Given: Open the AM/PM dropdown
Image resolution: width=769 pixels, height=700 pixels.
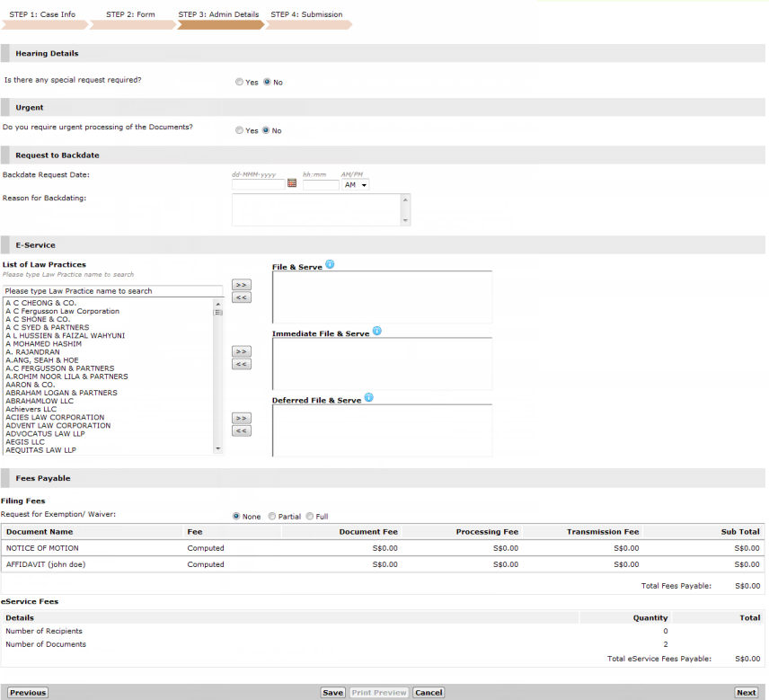Looking at the screenshot, I should pyautogui.click(x=356, y=185).
